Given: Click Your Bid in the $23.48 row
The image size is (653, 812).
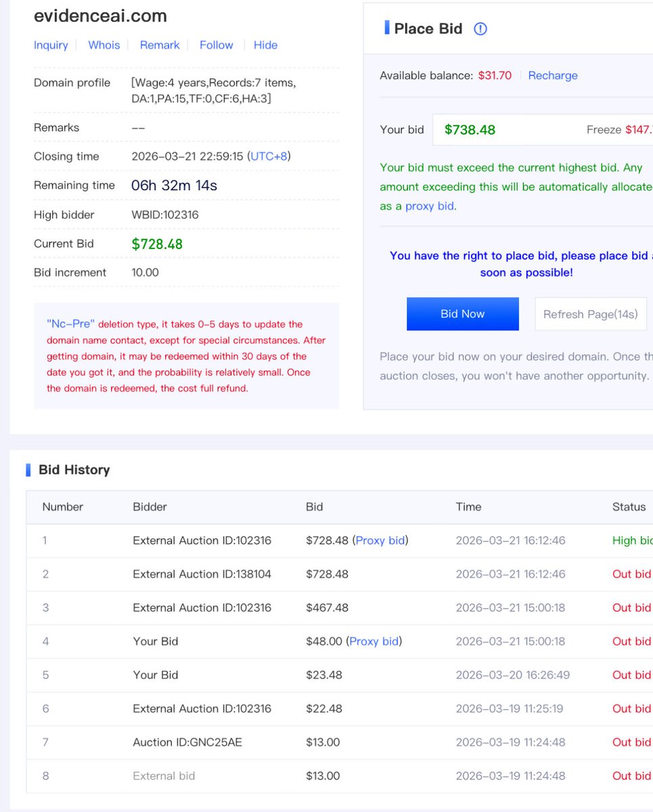Looking at the screenshot, I should pos(155,675).
